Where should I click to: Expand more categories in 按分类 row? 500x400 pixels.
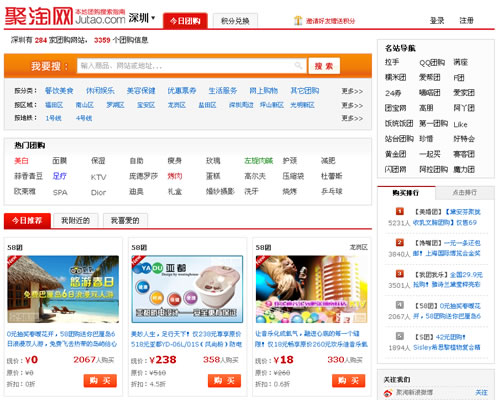point(352,91)
